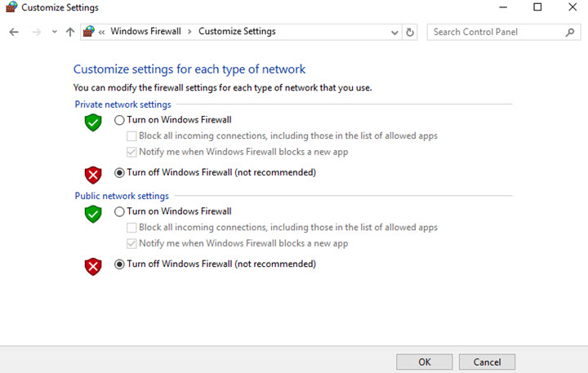Select Turn on Windows Firewall for Public network
Viewport: 588px width, 373px height.
pos(120,211)
